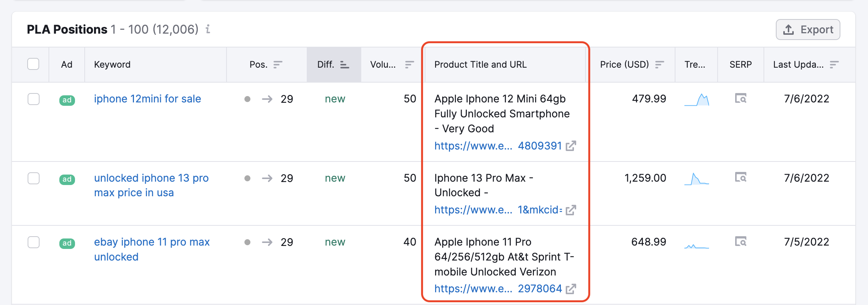Sort by the Diff. column sort icon
Screen dimensions: 868x305
(x=344, y=65)
